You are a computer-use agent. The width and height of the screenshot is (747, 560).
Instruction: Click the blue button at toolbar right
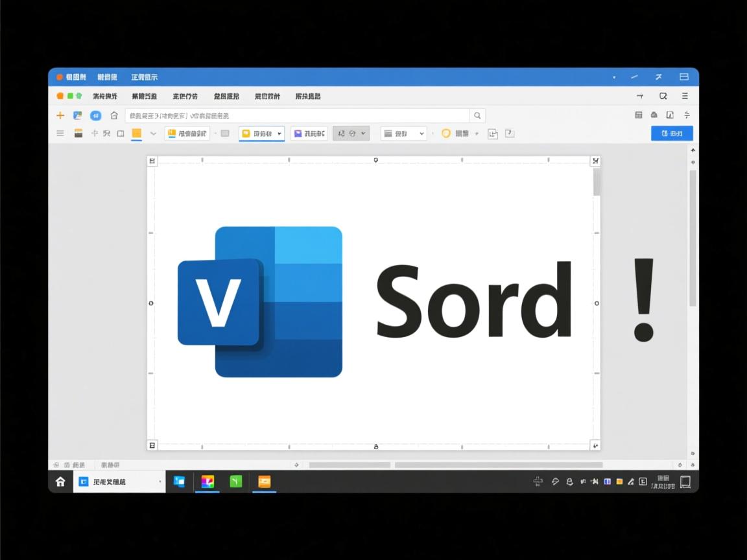click(672, 134)
